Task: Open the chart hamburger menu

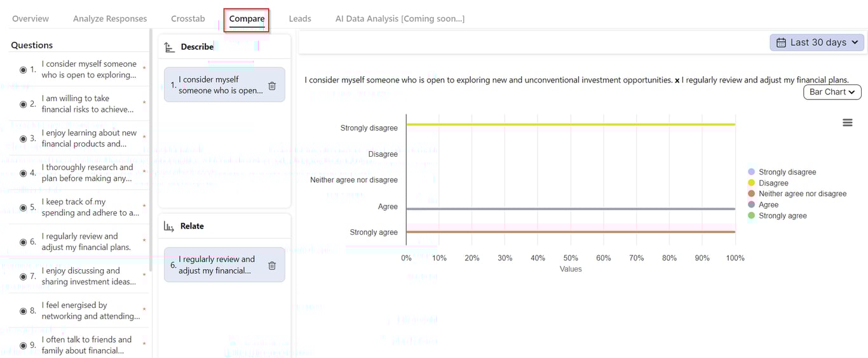Action: coord(847,123)
